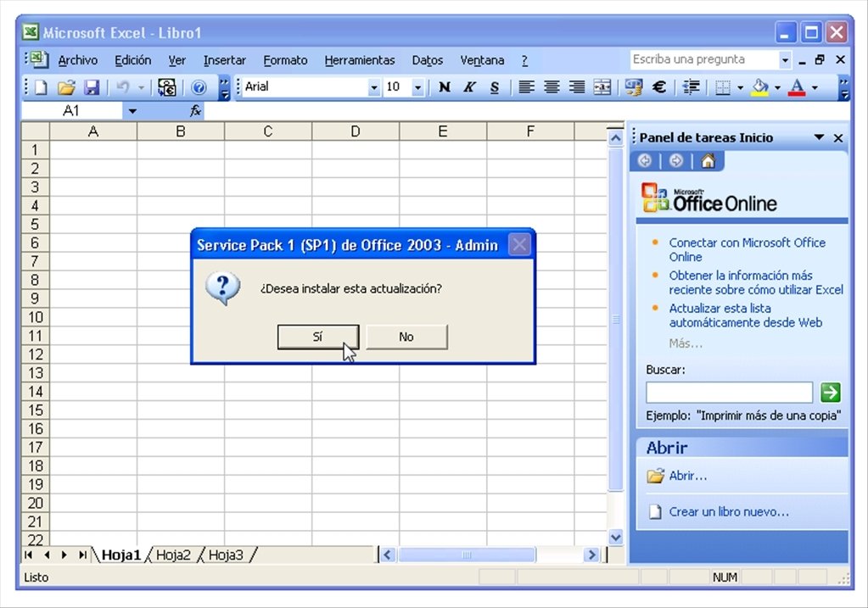This screenshot has width=868, height=608.
Task: Click vertical scrollbar down arrow
Action: click(615, 537)
